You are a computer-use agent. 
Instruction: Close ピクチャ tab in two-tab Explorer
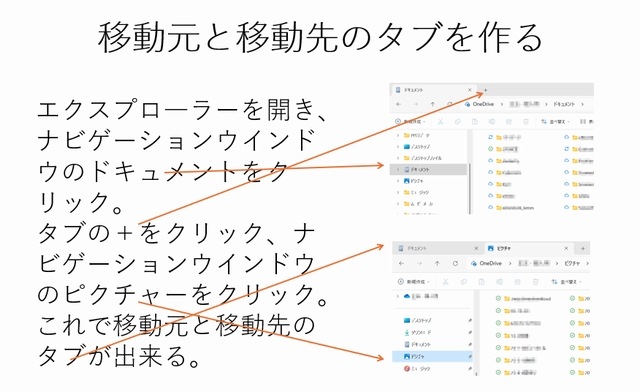point(566,248)
